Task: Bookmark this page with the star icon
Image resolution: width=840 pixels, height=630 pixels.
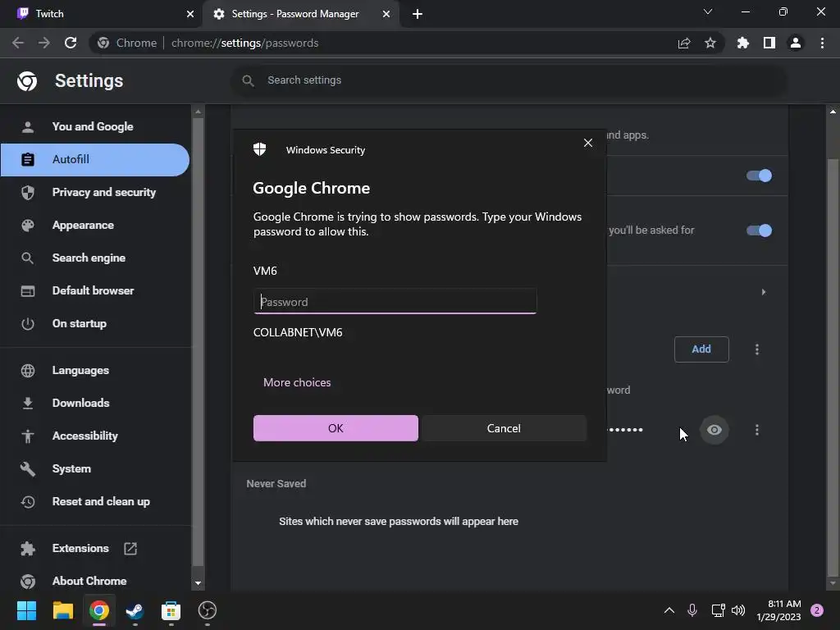Action: tap(710, 43)
